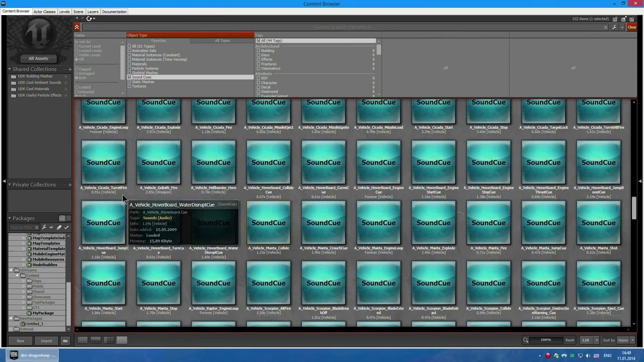Image resolution: width=644 pixels, height=362 pixels.
Task: Add a private collection with plus icon
Action: point(69,185)
